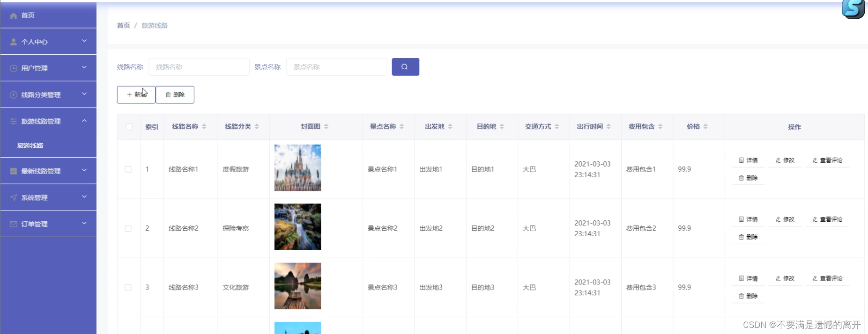Open waterfall cover image of 线路名称2
Viewport: 868px width, 334px height.
coord(297,227)
